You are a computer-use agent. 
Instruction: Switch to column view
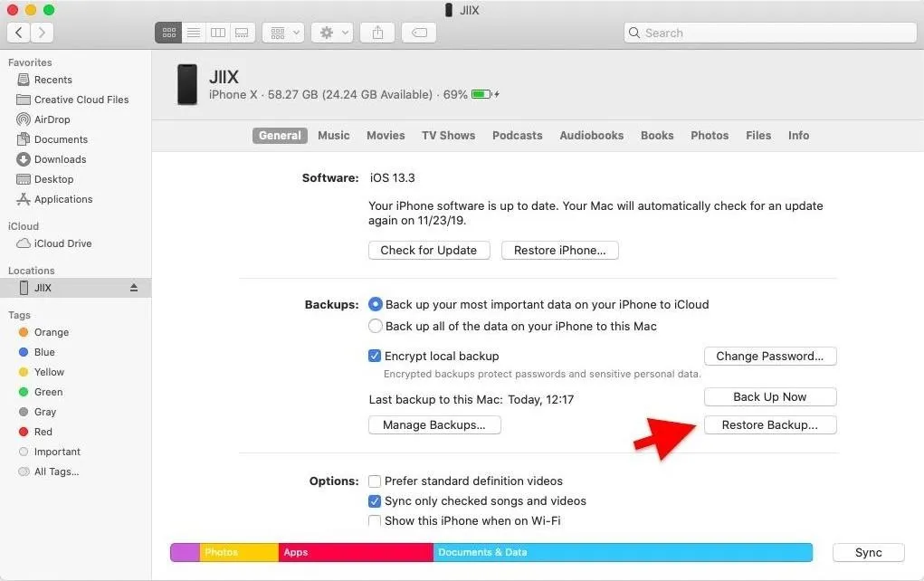click(218, 33)
